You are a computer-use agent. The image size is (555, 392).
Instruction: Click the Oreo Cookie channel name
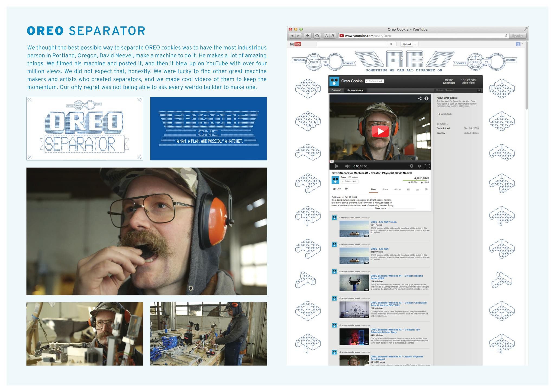352,81
